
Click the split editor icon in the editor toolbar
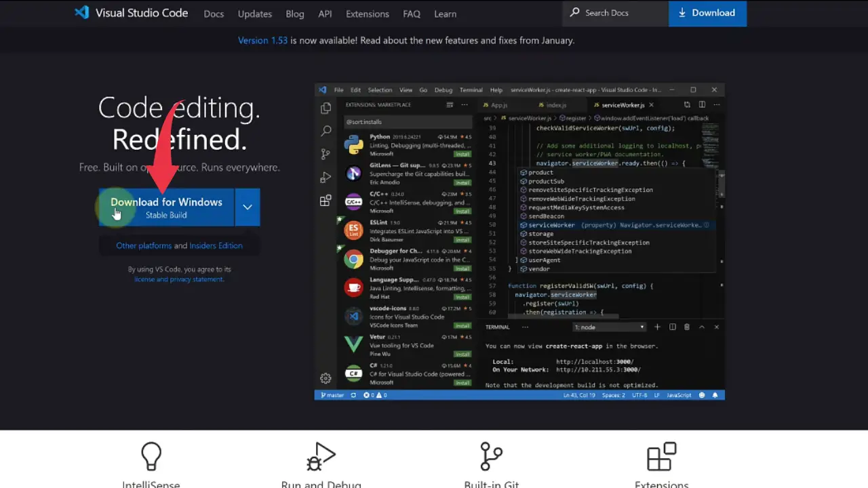(x=702, y=104)
